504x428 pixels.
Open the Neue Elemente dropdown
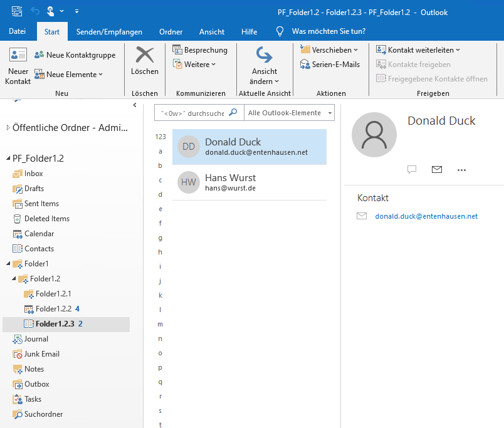(68, 74)
